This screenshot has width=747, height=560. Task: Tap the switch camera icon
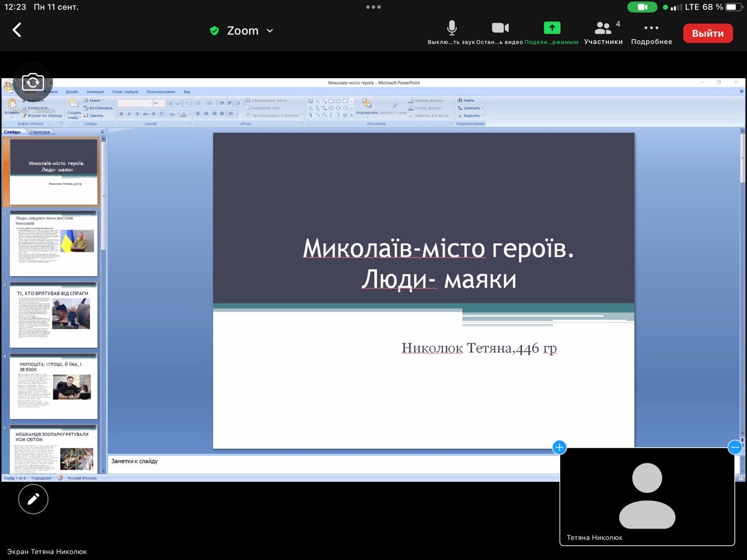(x=33, y=82)
